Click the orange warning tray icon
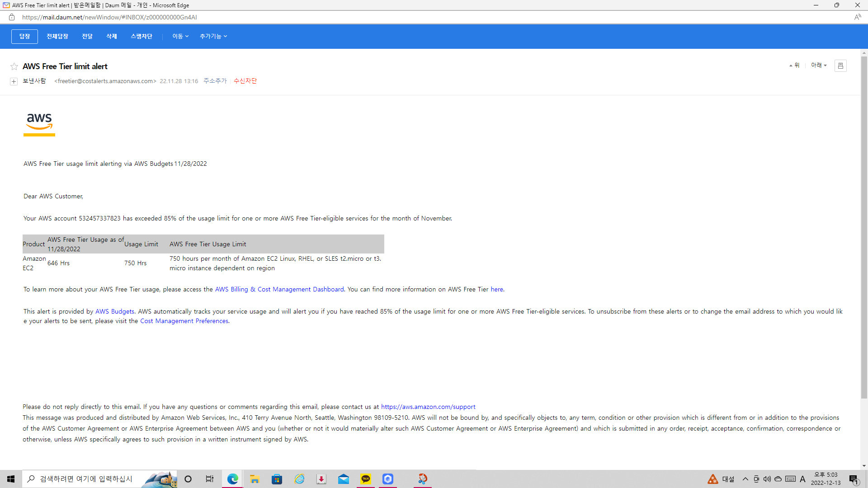The height and width of the screenshot is (488, 868). coord(712,479)
